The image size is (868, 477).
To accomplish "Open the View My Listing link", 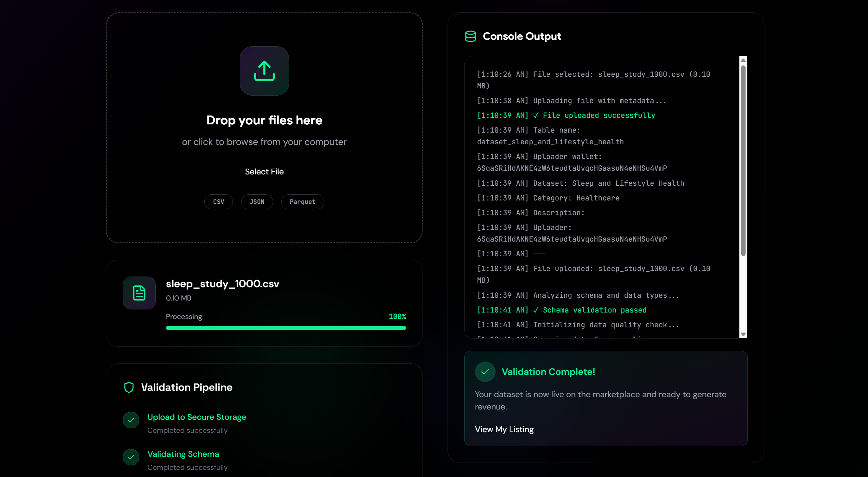I will click(504, 429).
